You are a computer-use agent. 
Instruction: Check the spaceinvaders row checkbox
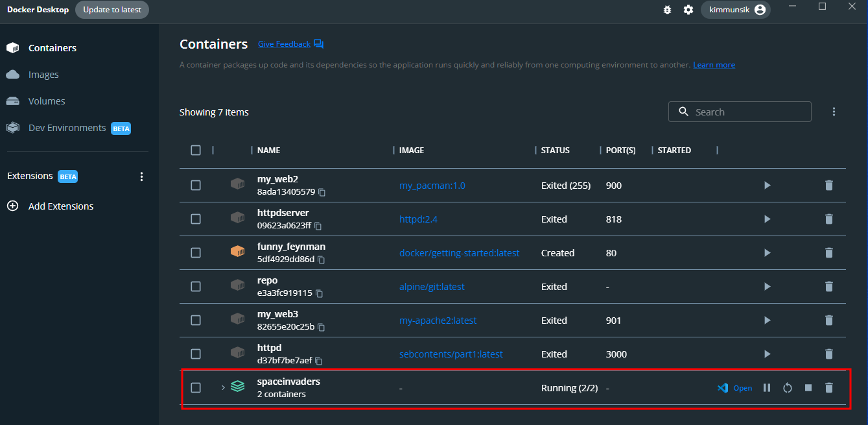point(196,388)
